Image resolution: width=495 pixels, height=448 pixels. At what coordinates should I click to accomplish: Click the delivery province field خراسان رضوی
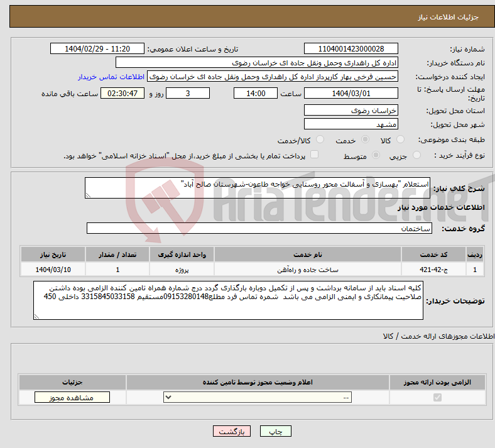(x=351, y=110)
